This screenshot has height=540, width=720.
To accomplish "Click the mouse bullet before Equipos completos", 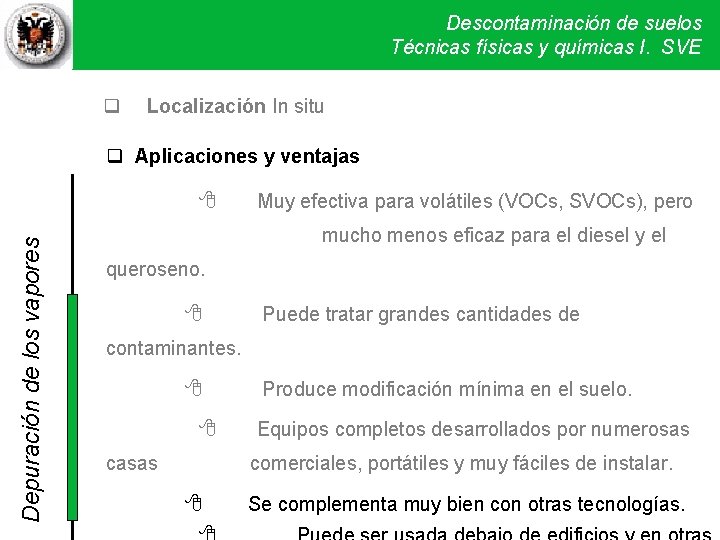I will pyautogui.click(x=208, y=428).
